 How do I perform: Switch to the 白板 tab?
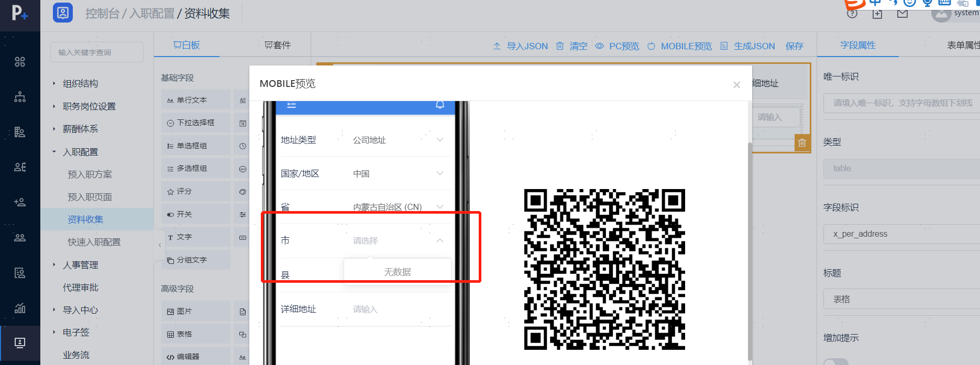click(x=186, y=45)
